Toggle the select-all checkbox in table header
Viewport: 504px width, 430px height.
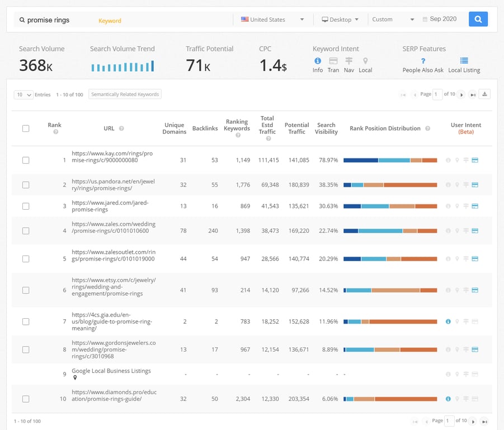(26, 129)
